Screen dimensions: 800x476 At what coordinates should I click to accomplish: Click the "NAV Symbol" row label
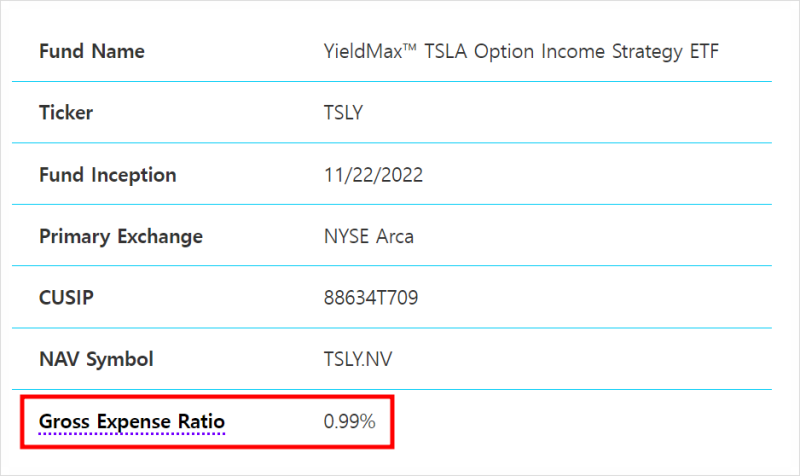[x=96, y=360]
